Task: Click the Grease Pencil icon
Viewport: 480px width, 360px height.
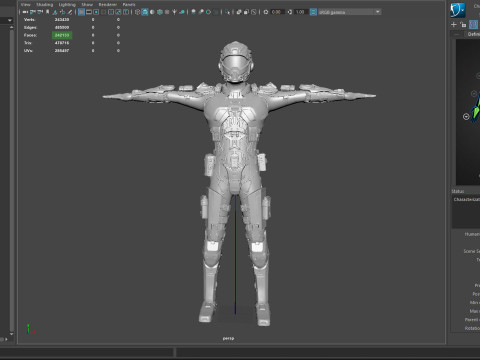Action: 70,12
